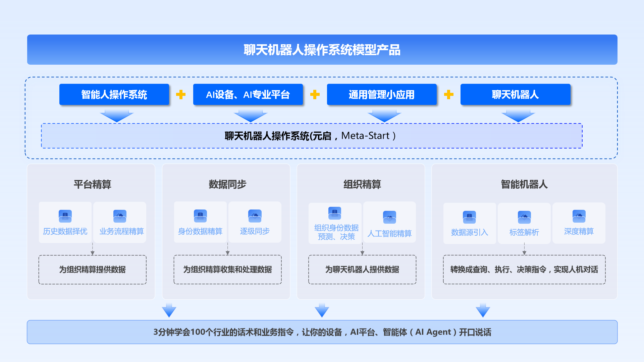644x362 pixels.
Task: Click the icon above 逐级同步
Action: 255,216
